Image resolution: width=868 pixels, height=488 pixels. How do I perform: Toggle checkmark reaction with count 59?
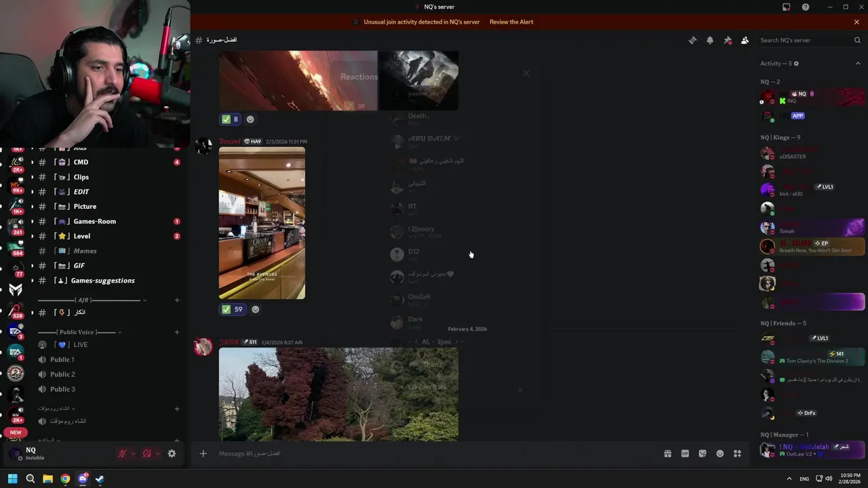click(232, 309)
